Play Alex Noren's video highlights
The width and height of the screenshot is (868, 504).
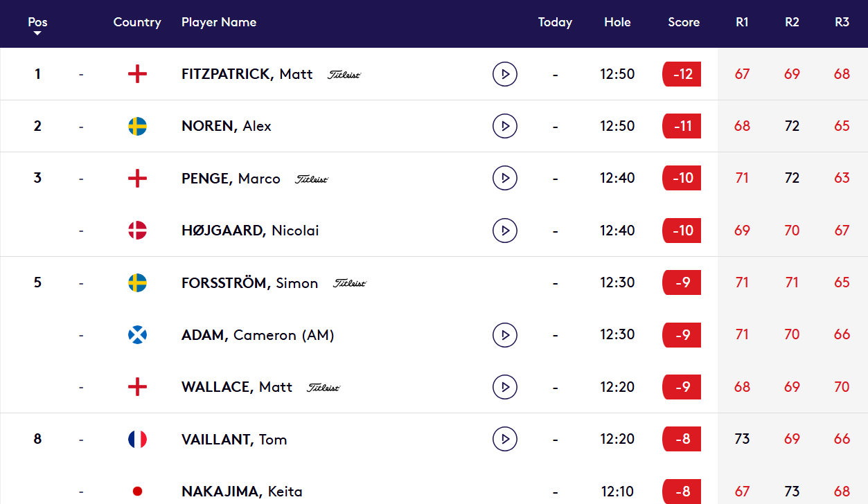pyautogui.click(x=505, y=126)
